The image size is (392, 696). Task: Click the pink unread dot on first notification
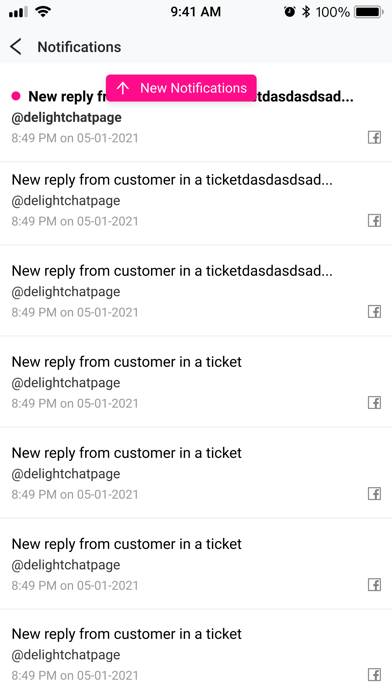[x=16, y=96]
